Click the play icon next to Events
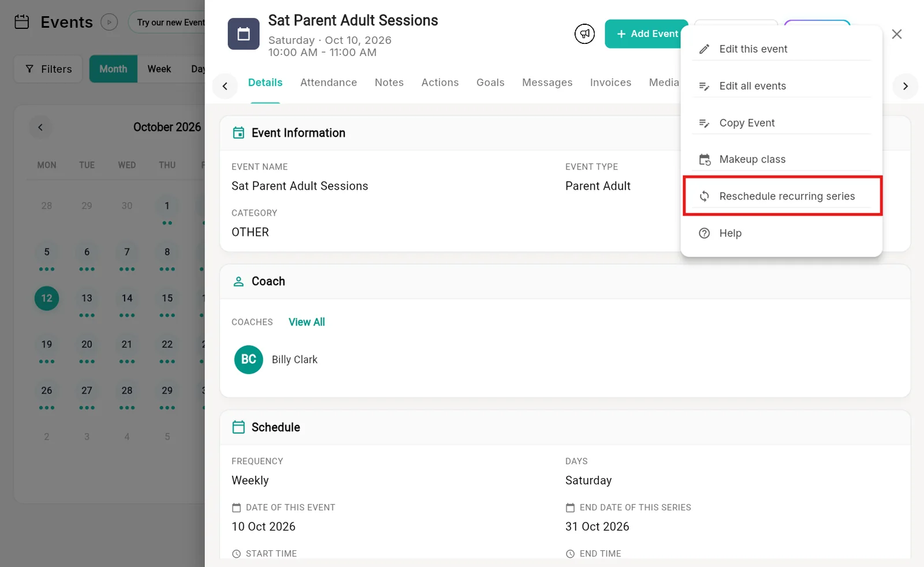Viewport: 924px width, 567px height. coord(109,23)
